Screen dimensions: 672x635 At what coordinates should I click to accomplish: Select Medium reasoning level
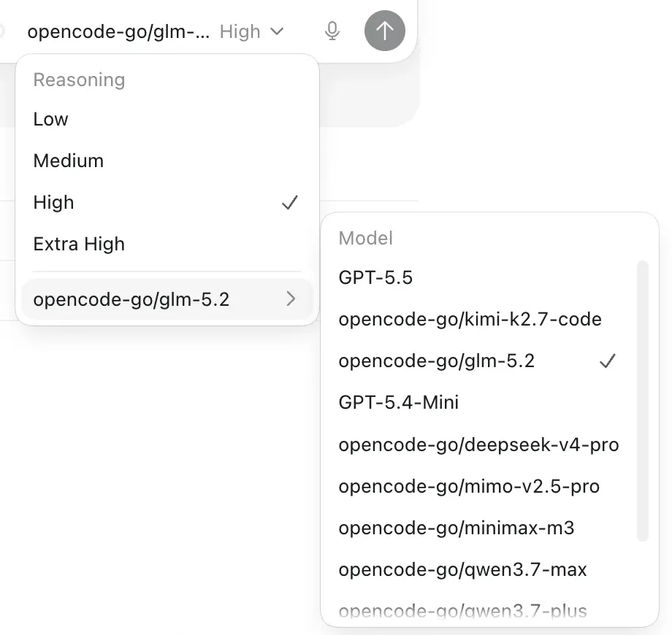click(x=167, y=161)
